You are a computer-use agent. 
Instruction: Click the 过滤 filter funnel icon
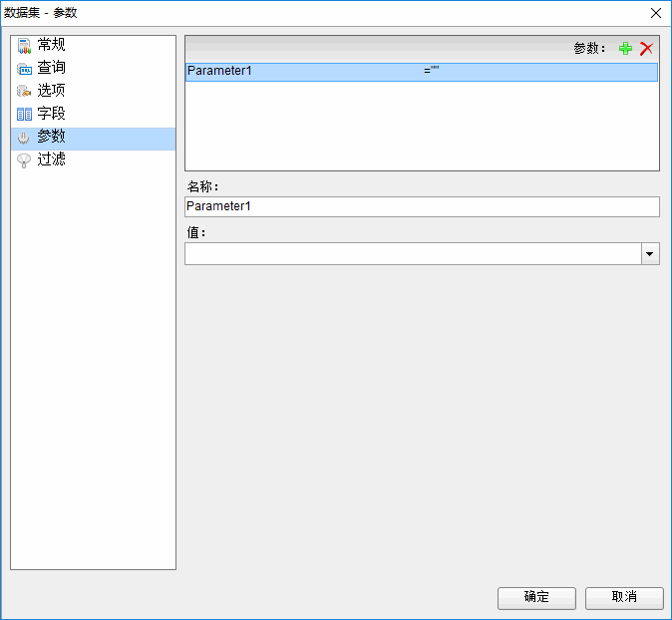coord(24,160)
